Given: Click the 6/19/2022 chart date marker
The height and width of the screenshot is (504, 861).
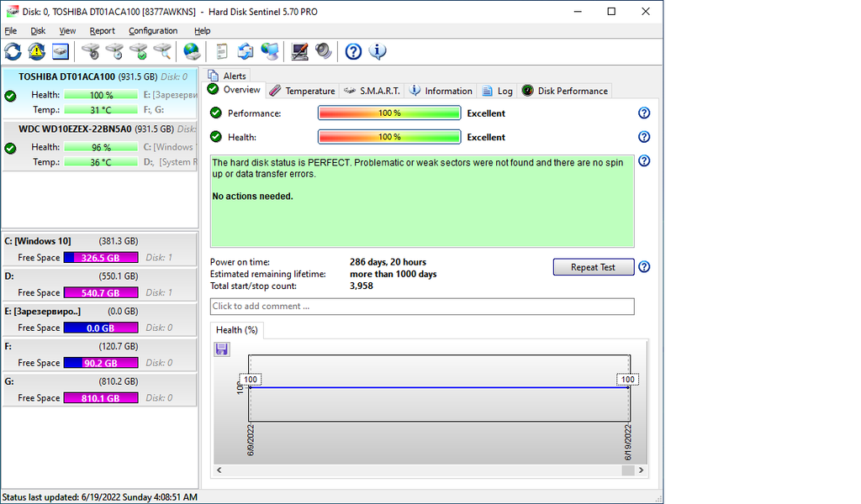Looking at the screenshot, I should click(627, 442).
